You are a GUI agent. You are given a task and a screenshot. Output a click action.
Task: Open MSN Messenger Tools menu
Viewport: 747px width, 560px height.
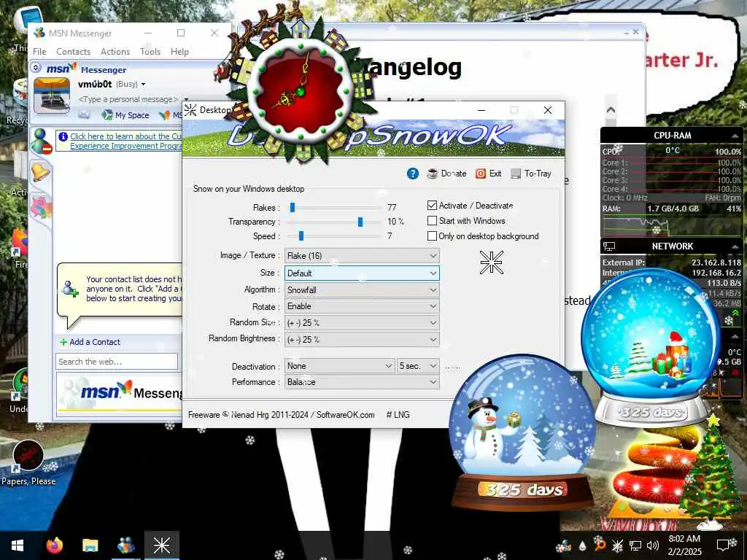[x=150, y=52]
